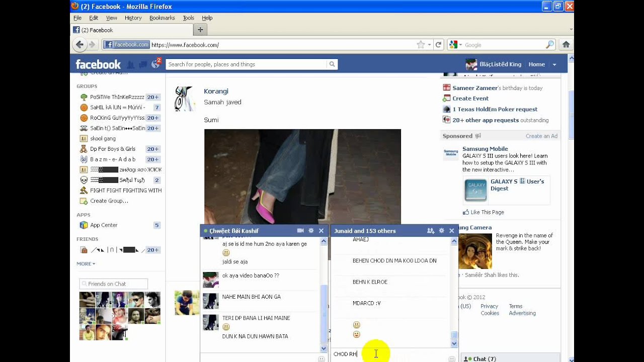Click Create Group in sidebar
The height and width of the screenshot is (362, 644).
tap(109, 201)
